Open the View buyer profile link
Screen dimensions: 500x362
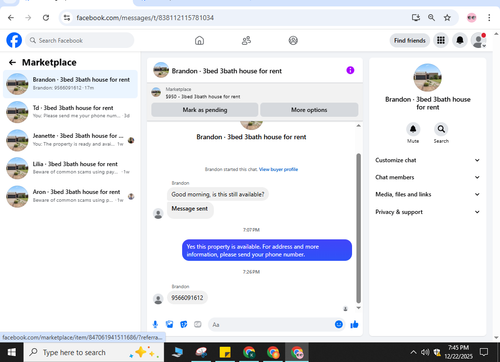click(x=278, y=169)
